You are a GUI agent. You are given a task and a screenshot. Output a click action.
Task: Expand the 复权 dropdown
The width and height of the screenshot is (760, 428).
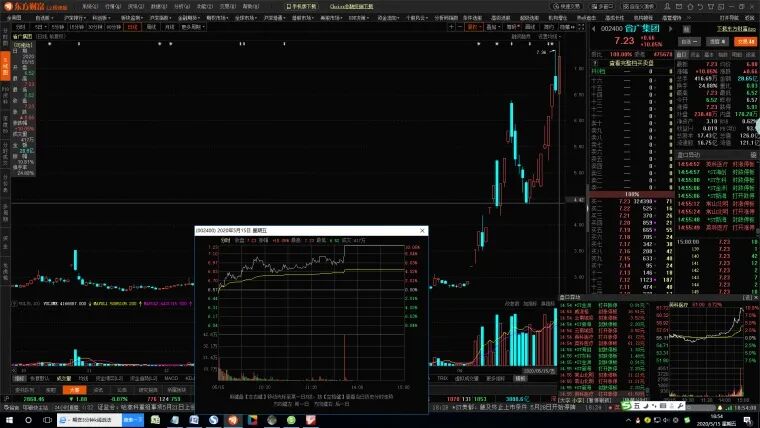(x=474, y=27)
